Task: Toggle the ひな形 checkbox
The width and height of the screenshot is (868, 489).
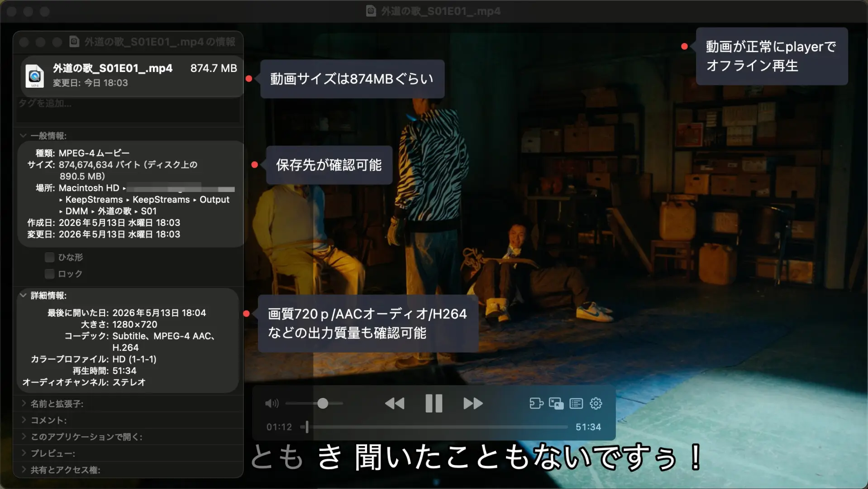Action: point(50,257)
